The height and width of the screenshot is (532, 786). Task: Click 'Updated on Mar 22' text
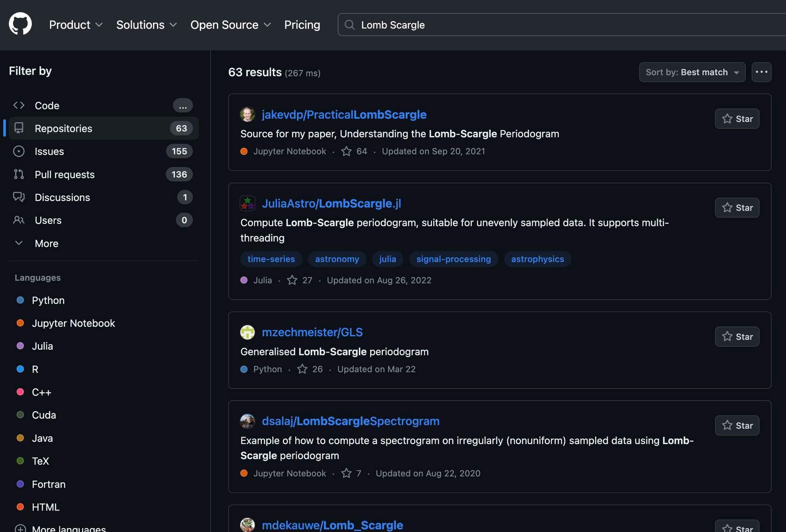point(376,369)
